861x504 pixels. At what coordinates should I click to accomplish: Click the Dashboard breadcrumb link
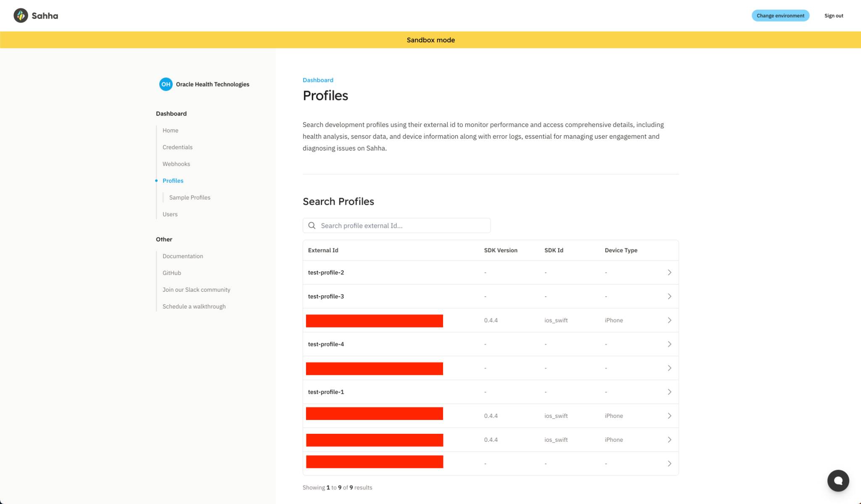click(x=318, y=80)
